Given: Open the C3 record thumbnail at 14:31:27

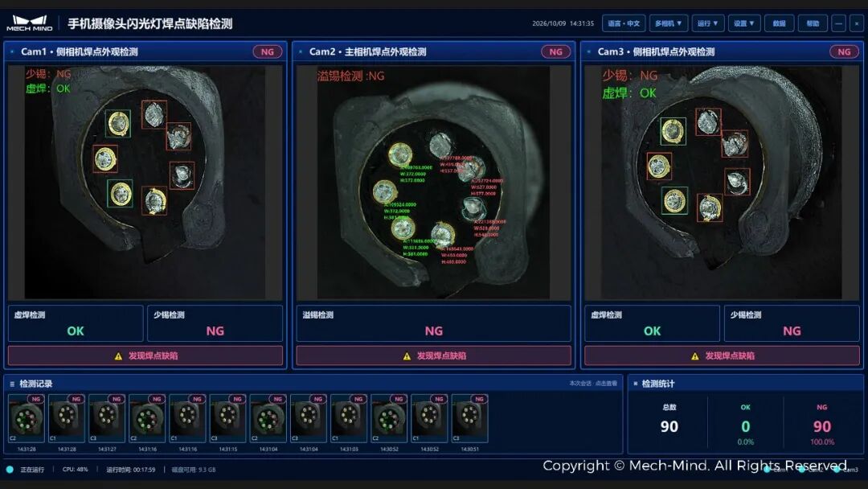Looking at the screenshot, I should (108, 419).
